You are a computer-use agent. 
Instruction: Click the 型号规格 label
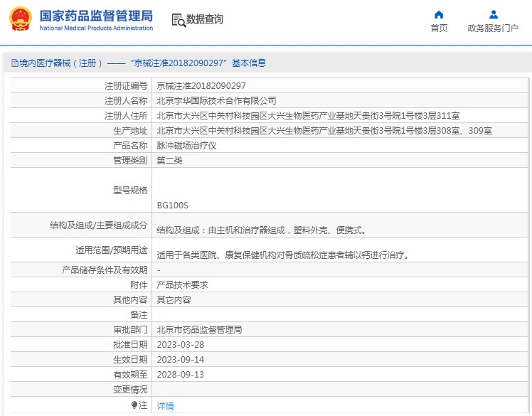(x=130, y=190)
